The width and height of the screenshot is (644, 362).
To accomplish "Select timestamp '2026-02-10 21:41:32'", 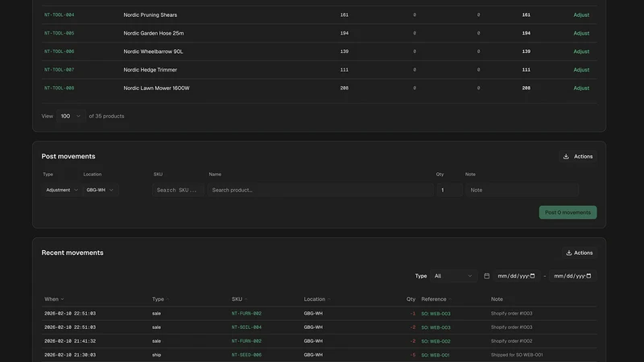I will point(70,341).
